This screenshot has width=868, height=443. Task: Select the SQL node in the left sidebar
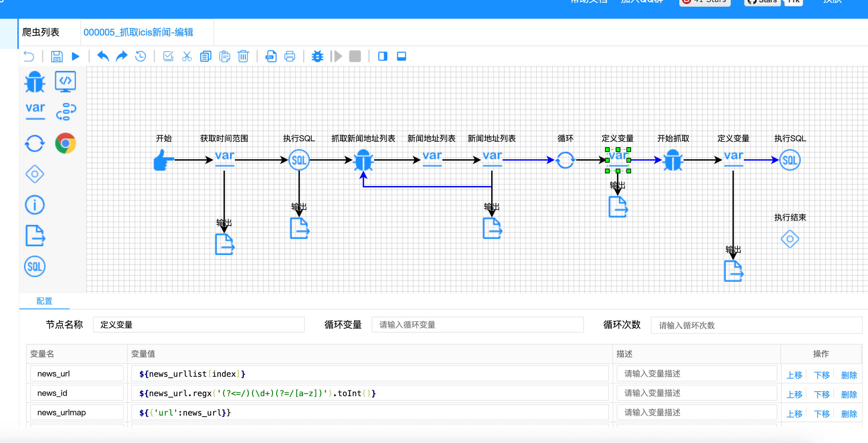35,267
